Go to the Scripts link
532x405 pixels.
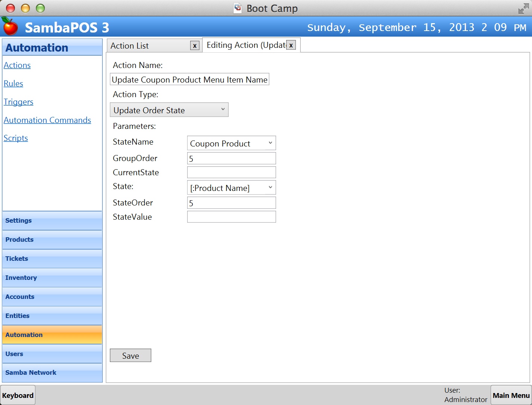pyautogui.click(x=16, y=138)
